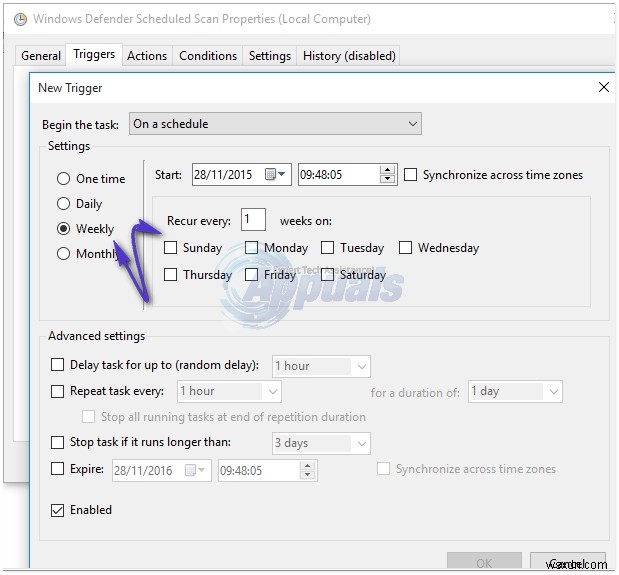Open the Start date 28/11/2015 dropdown arrow
The width and height of the screenshot is (619, 575).
click(281, 174)
